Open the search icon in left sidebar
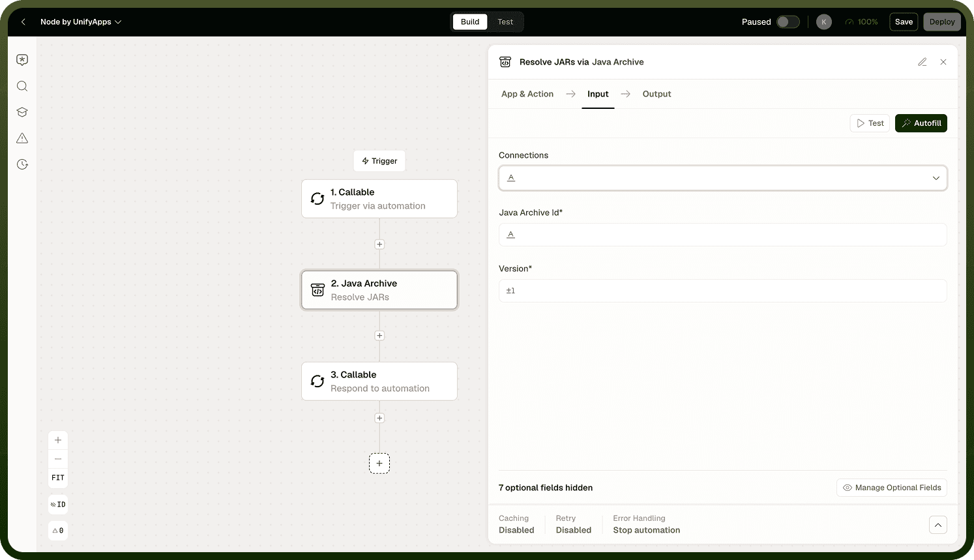The width and height of the screenshot is (974, 560). pyautogui.click(x=22, y=86)
